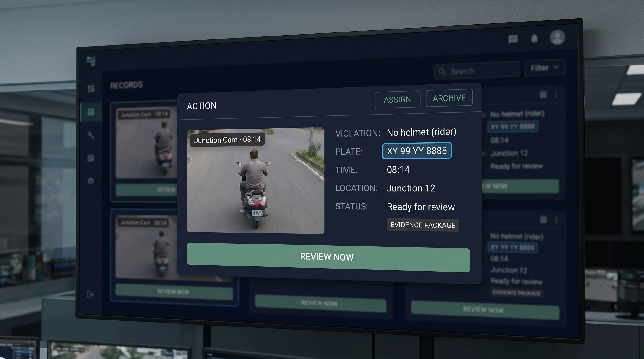The height and width of the screenshot is (359, 644).
Task: Open the notifications bell
Action: coord(534,38)
